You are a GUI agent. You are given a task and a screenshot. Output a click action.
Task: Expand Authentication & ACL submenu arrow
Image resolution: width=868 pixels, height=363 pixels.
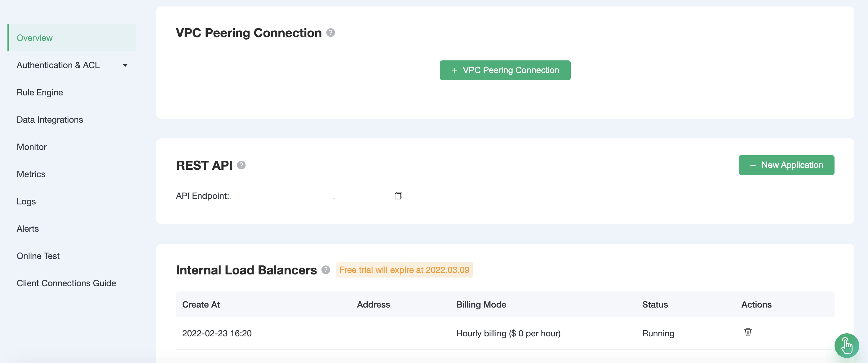[x=125, y=65]
